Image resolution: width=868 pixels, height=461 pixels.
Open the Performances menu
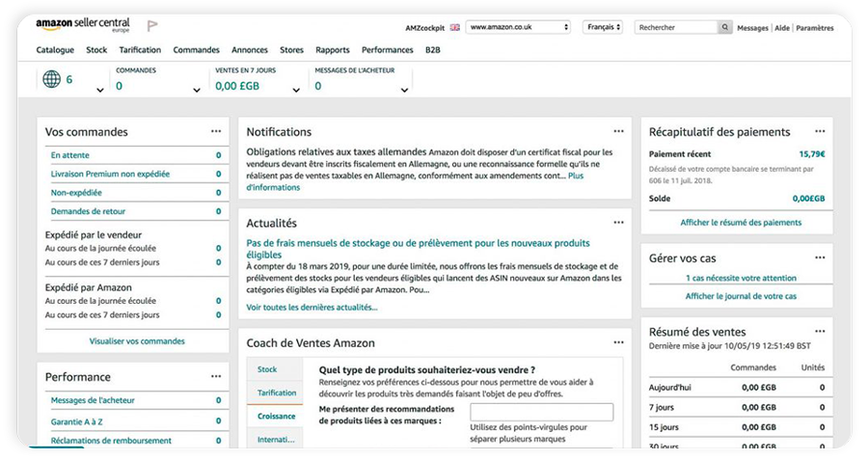388,50
